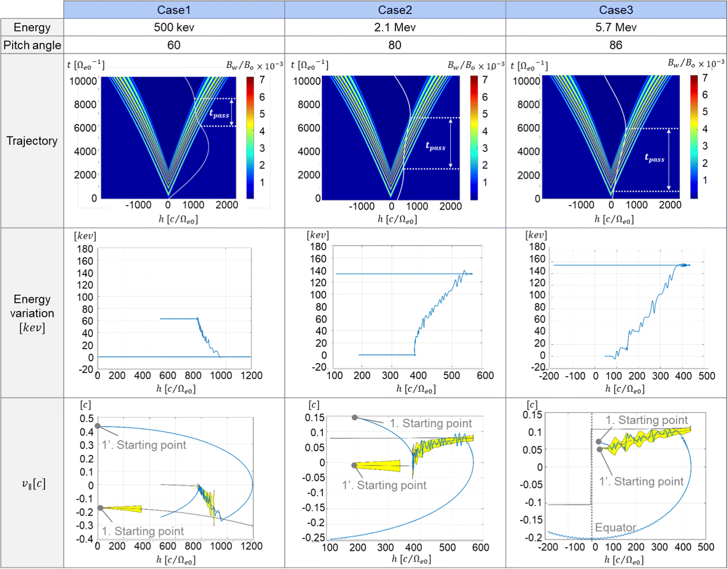Click the t_pass label in Case1 trajectory

pos(219,114)
